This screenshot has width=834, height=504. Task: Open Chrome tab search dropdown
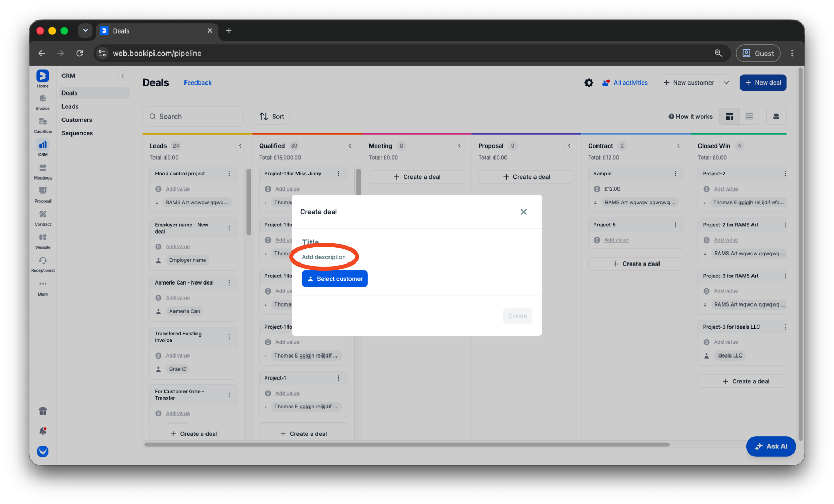tap(85, 30)
